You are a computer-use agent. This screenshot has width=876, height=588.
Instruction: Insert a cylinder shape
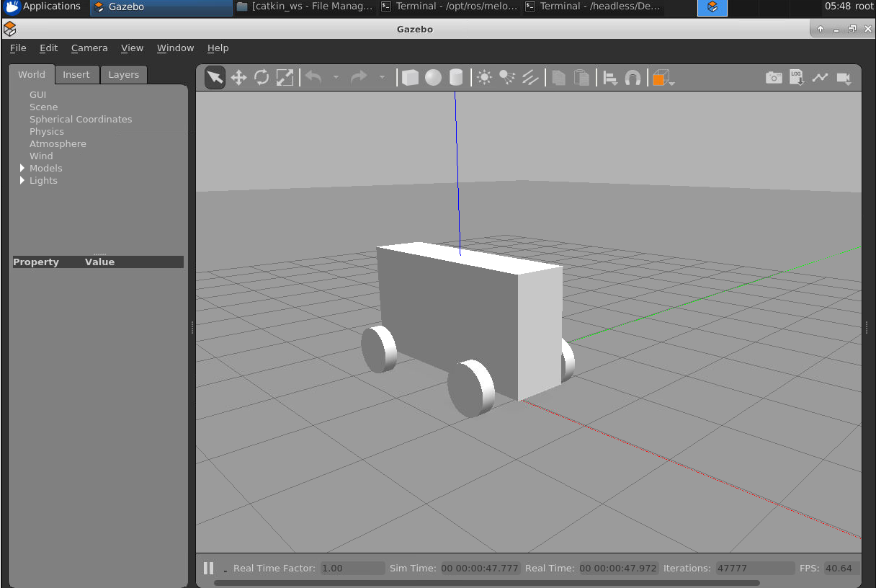coord(456,78)
